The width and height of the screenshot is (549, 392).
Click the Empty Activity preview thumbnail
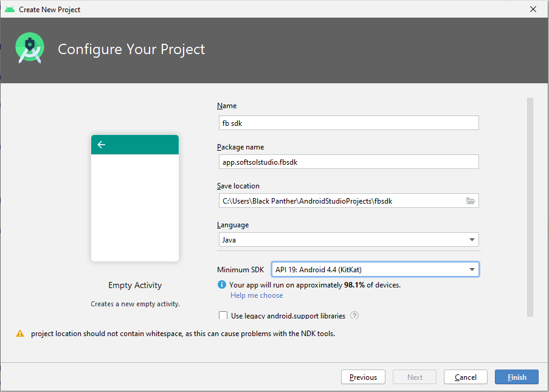[x=134, y=201]
